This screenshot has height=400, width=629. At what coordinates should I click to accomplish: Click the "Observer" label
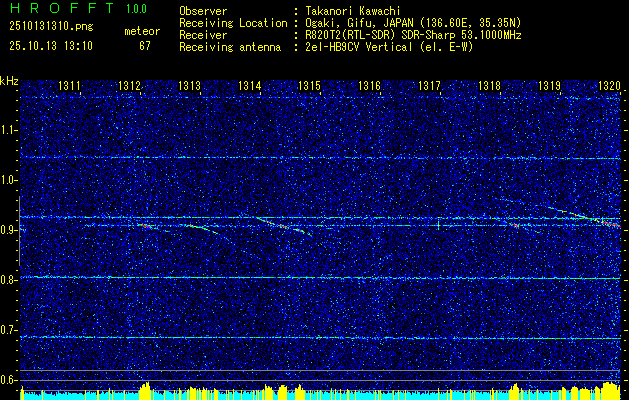click(203, 11)
